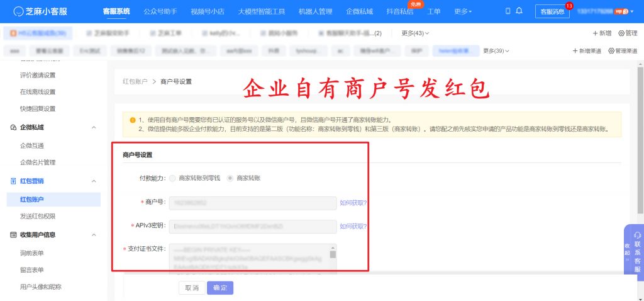Collapse the 企微私域 sidebar section
The height and width of the screenshot is (301, 644).
[94, 128]
